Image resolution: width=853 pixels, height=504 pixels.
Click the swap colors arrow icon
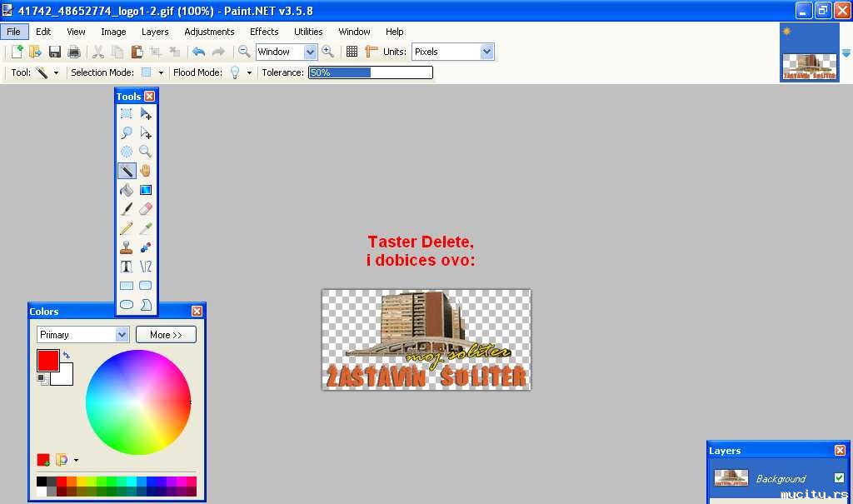coord(67,356)
